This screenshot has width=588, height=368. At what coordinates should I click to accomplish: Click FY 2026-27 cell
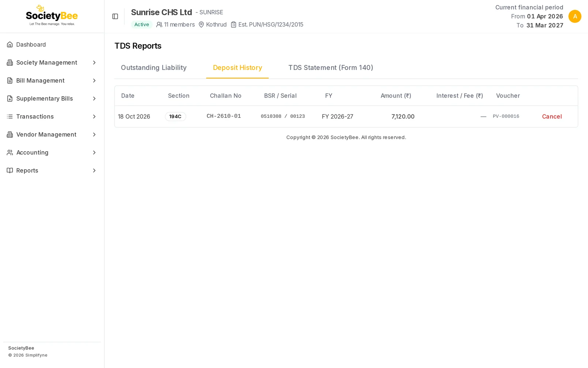337,117
